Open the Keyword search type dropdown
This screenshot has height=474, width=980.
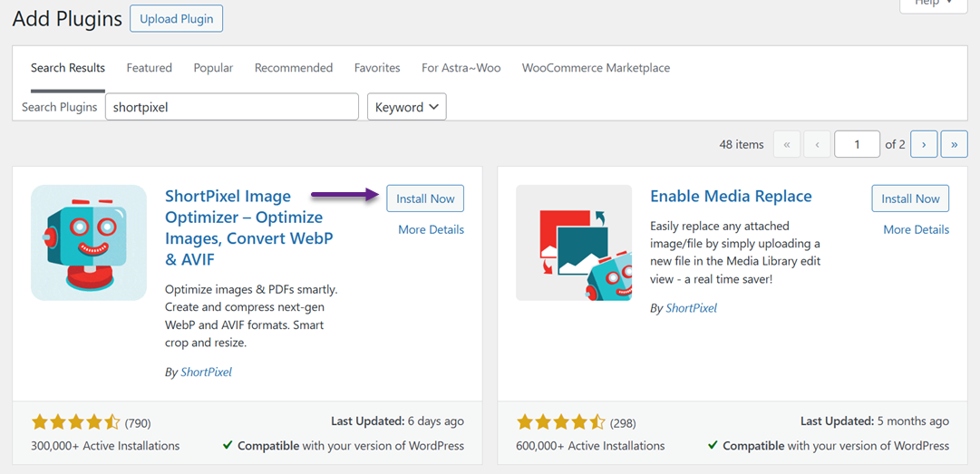point(406,107)
